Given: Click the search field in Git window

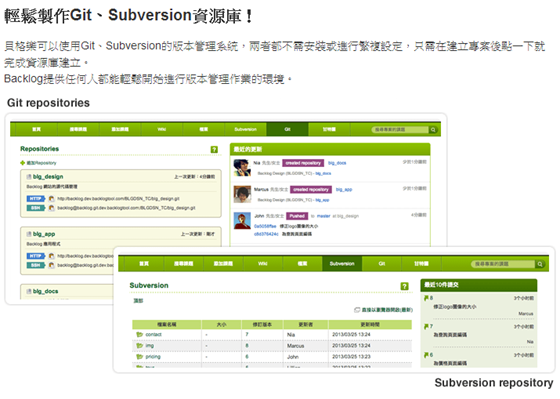Looking at the screenshot, I should pyautogui.click(x=400, y=130).
